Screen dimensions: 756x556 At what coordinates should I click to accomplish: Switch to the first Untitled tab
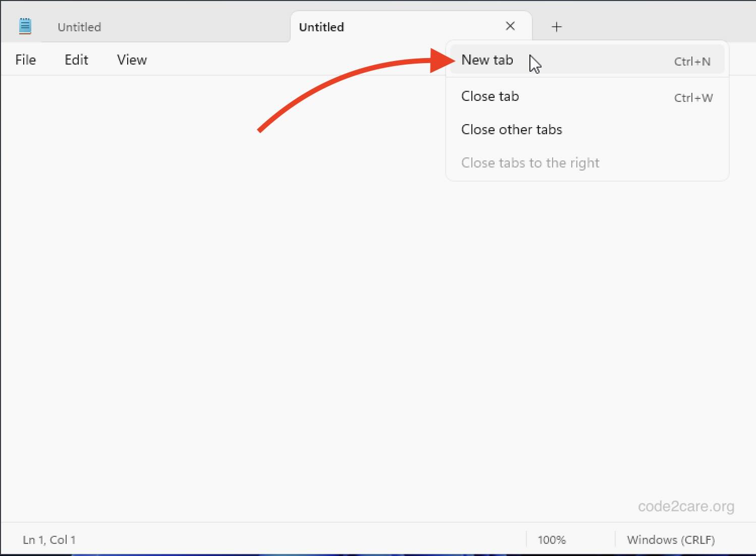point(79,27)
